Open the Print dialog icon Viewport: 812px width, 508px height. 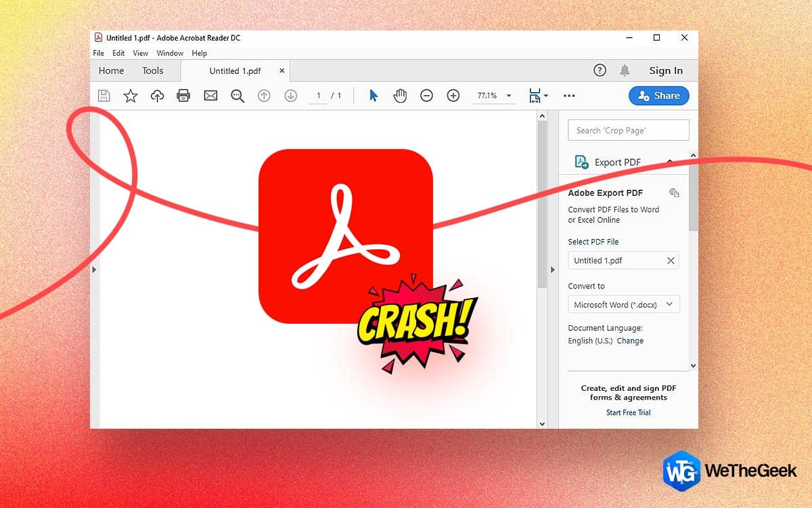(x=183, y=96)
